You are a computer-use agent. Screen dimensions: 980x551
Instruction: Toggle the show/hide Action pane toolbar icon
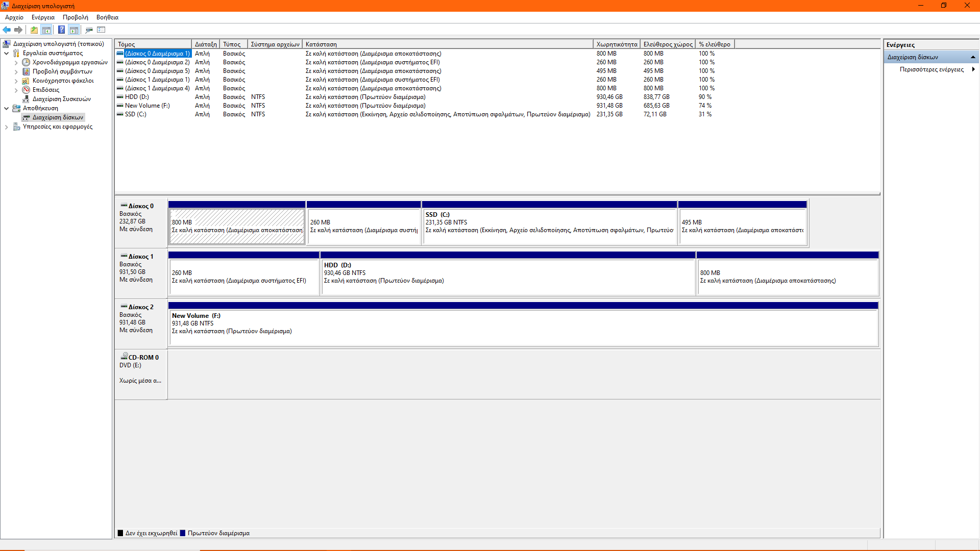point(74,30)
